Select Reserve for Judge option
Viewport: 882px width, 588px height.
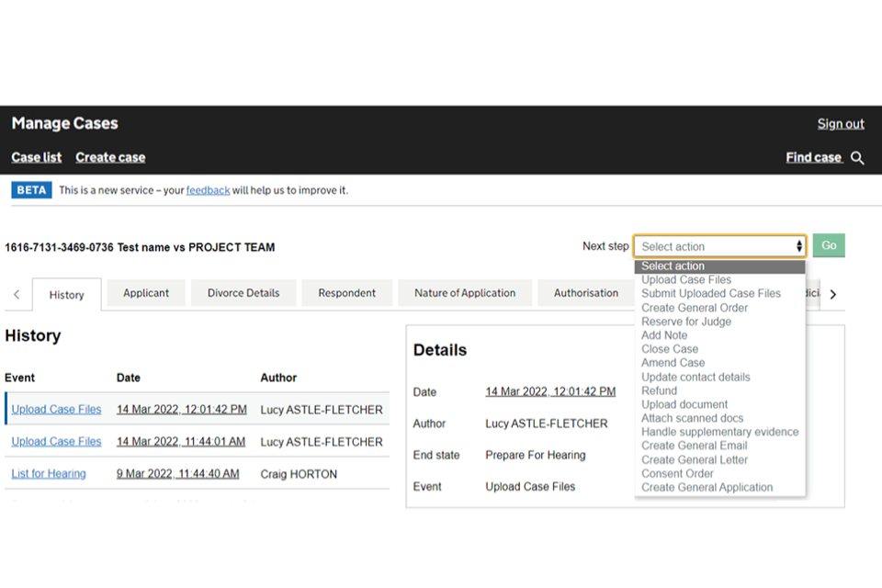pos(686,322)
